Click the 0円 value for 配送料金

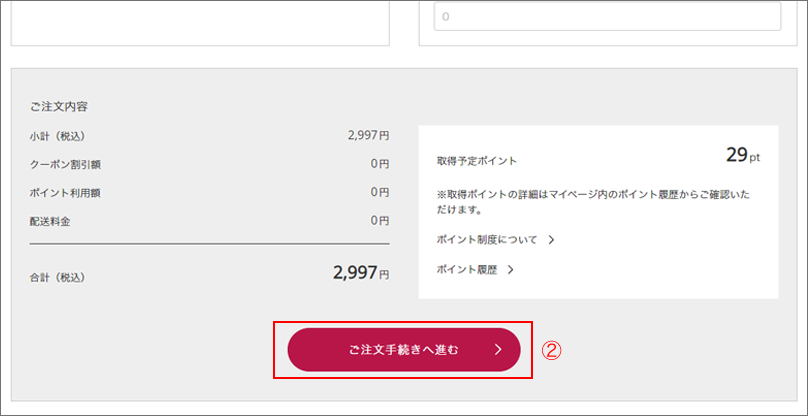[x=379, y=220]
